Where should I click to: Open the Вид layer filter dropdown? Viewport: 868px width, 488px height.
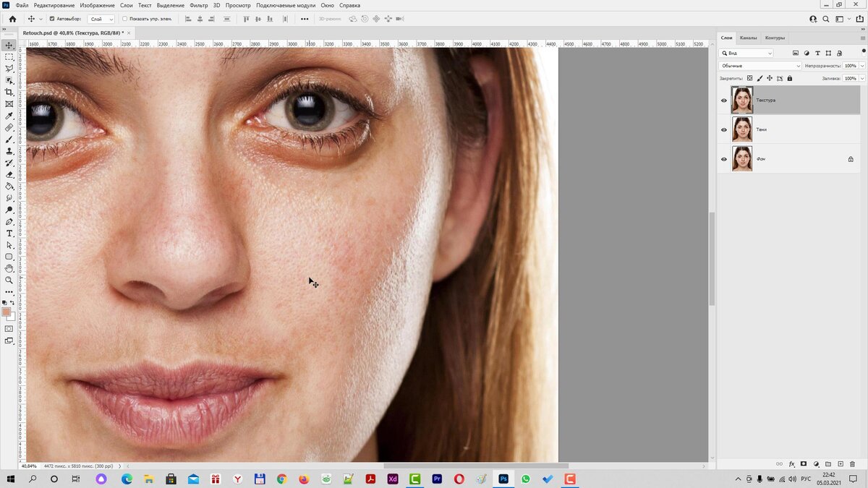[746, 53]
